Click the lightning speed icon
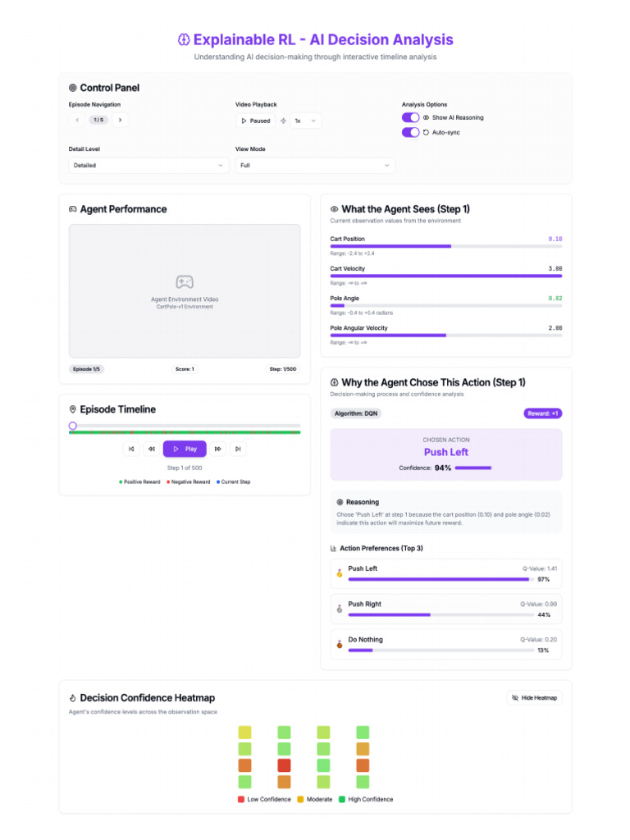 (x=283, y=121)
